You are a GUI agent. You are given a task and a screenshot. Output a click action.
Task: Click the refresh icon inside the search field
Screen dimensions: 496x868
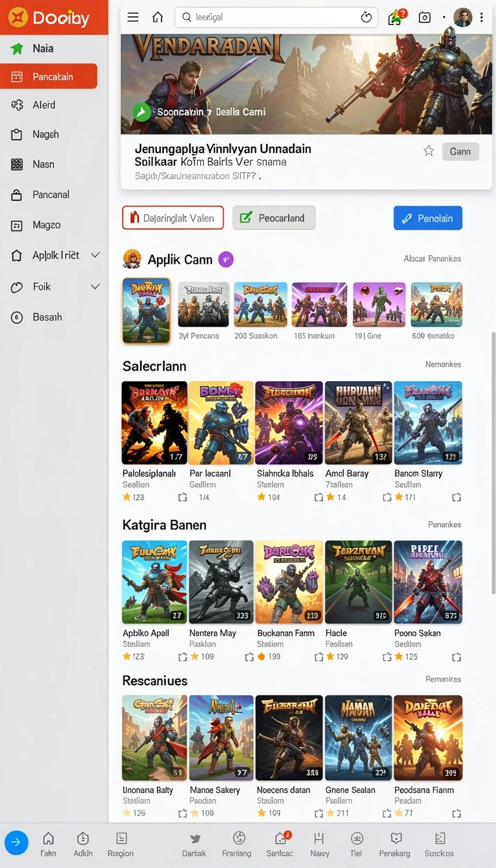coord(366,17)
